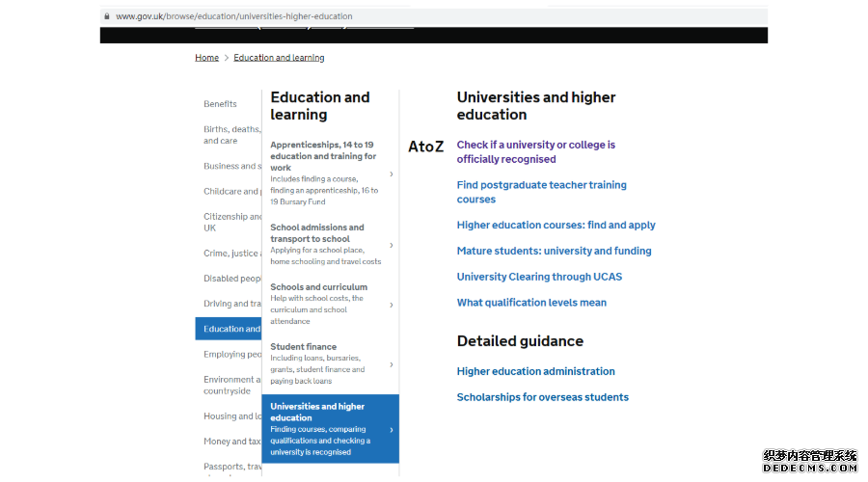Screen dimensions: 868x482
Task: Open Scholarships for overseas students link
Action: pyautogui.click(x=542, y=397)
